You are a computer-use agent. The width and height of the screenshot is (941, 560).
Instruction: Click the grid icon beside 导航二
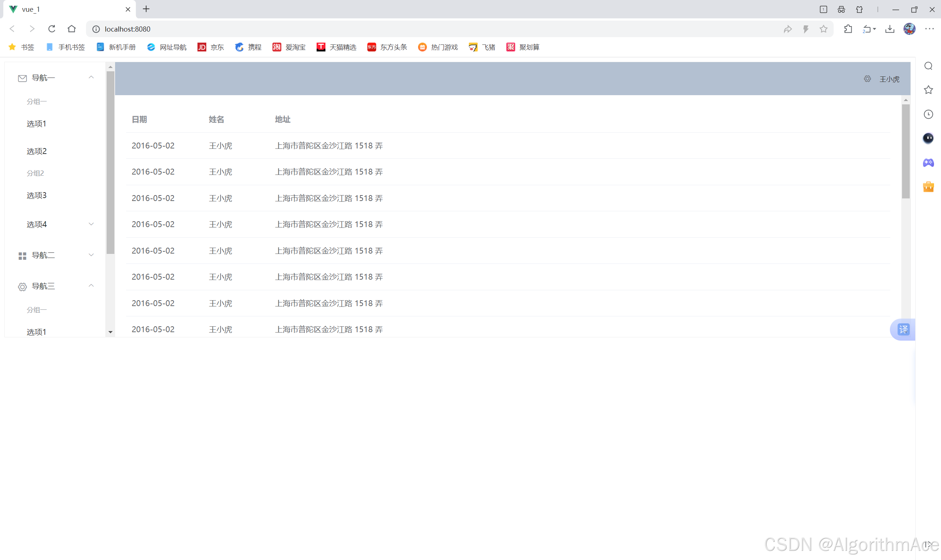click(22, 255)
